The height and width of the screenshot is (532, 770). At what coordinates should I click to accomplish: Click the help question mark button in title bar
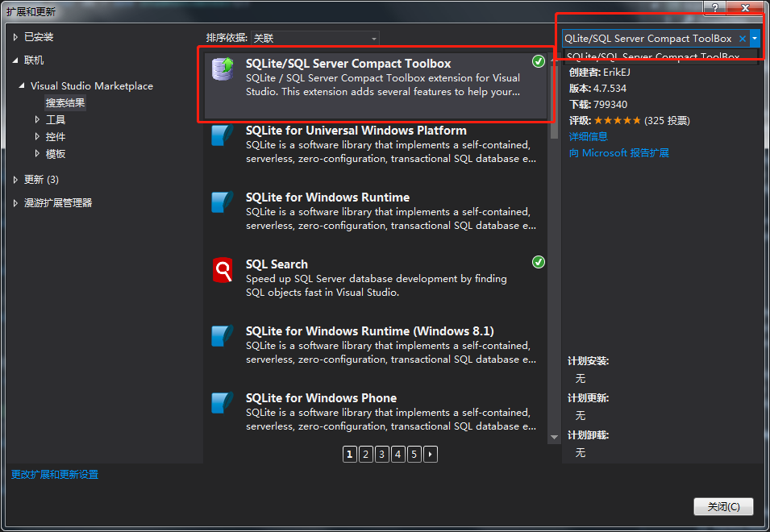715,7
